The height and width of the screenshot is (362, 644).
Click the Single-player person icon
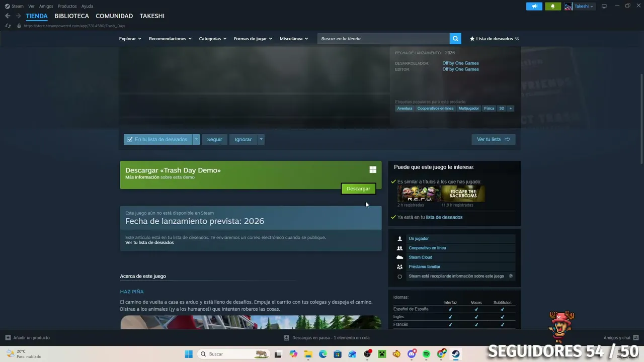point(400,239)
